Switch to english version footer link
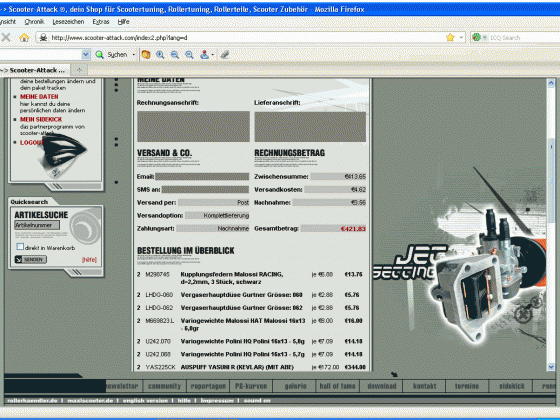The image size is (560, 420). pyautogui.click(x=145, y=401)
